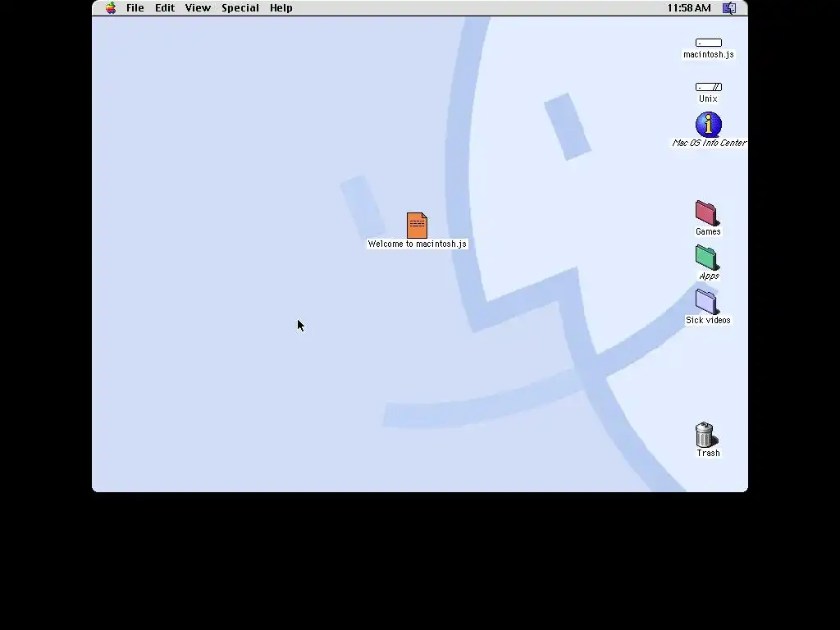Click the 11:58 AM menu bar clock

[689, 8]
